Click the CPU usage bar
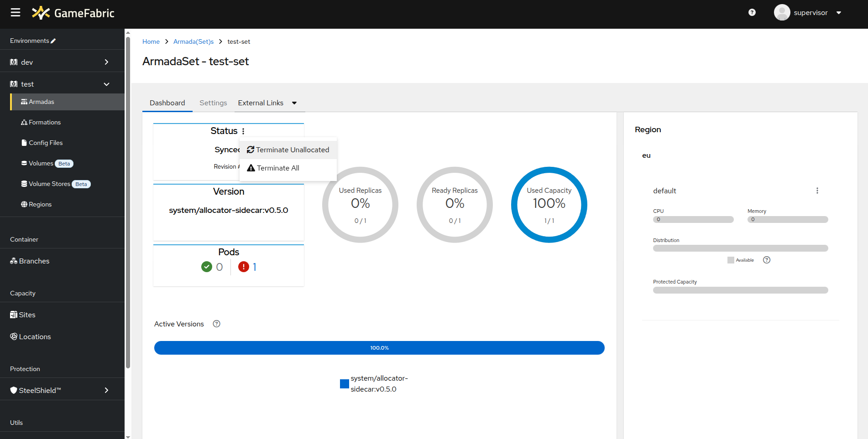Image resolution: width=868 pixels, height=439 pixels. click(x=693, y=219)
